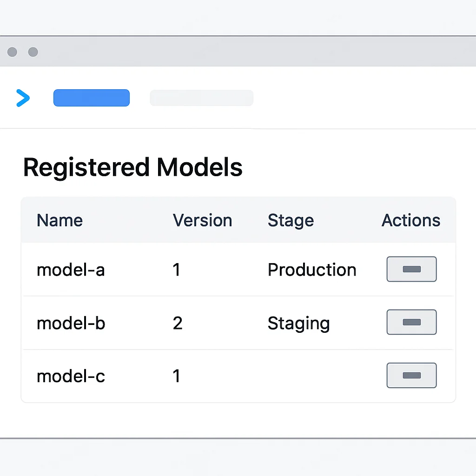The image size is (476, 476).
Task: Select the gray inactive navigation tab
Action: point(202,98)
